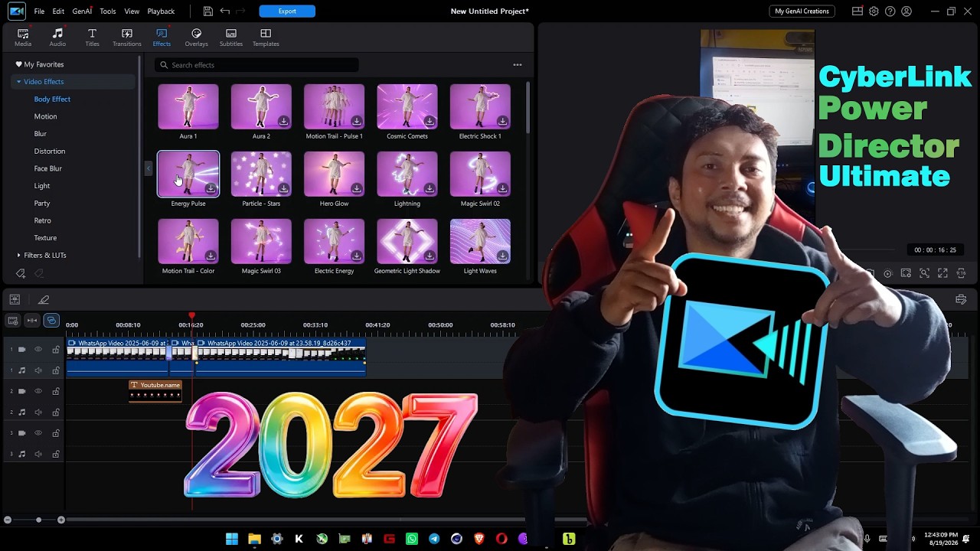This screenshot has width=980, height=551.
Task: Switch to the Transitions tab
Action: coord(127,37)
